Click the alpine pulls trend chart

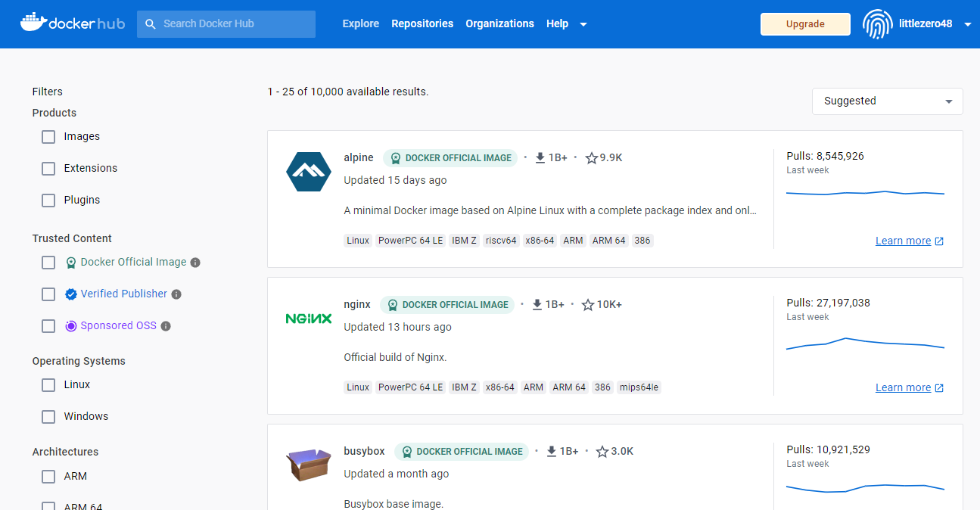[x=865, y=194]
